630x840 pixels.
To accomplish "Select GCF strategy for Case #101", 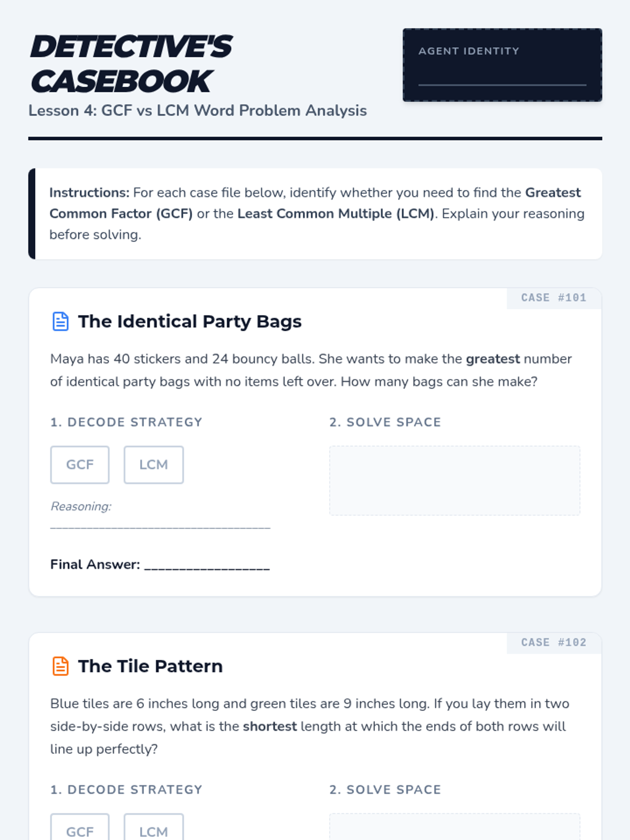I will [x=80, y=465].
